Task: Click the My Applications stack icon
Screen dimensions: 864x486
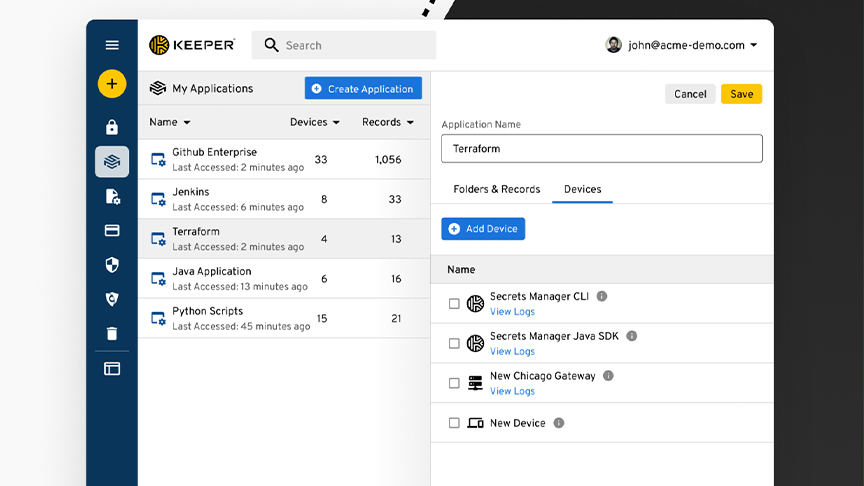Action: [x=158, y=88]
